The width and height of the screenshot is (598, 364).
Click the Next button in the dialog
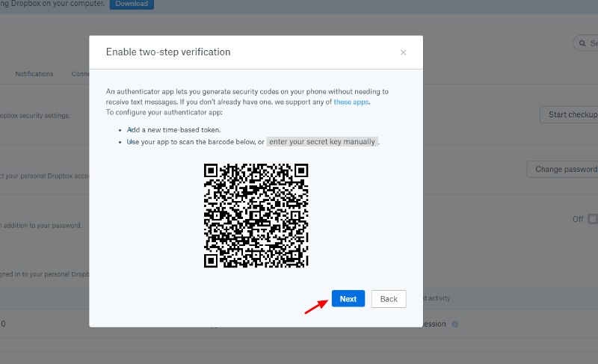point(348,298)
